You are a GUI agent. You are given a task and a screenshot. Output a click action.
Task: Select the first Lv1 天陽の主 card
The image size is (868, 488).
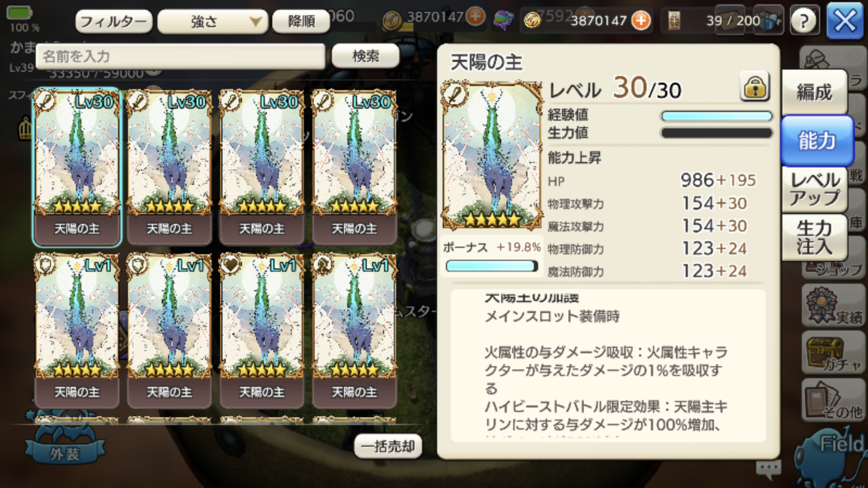point(77,330)
